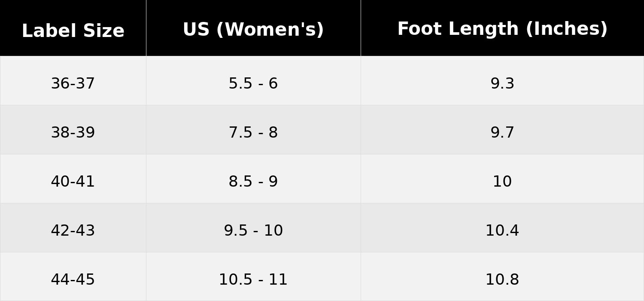Viewport: 644px width, 301px height.
Task: Click the 10.5 - 11 US size cell
Action: click(253, 279)
